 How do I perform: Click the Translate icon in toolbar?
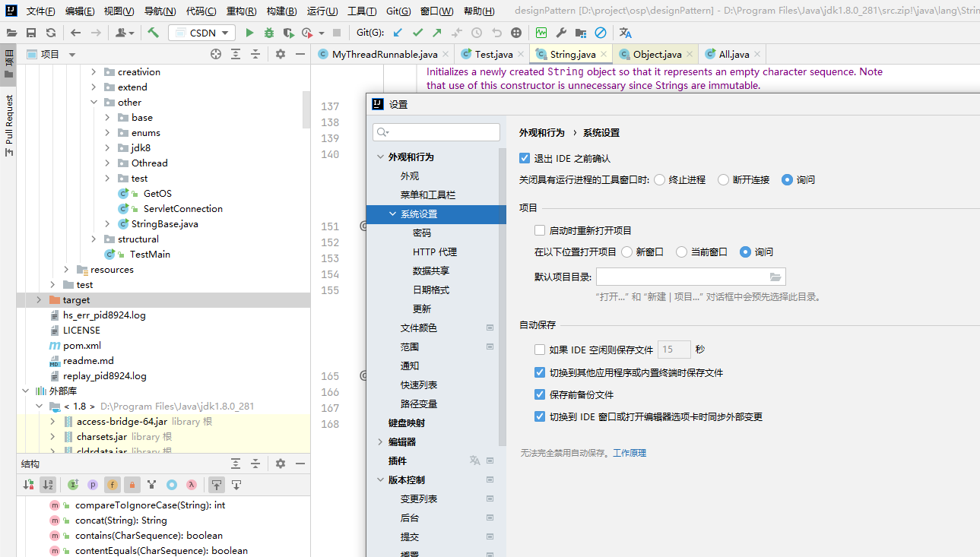pyautogui.click(x=626, y=33)
